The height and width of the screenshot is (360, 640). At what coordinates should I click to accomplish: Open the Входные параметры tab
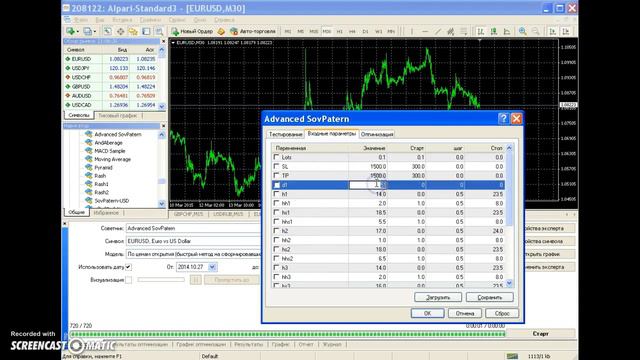pos(331,133)
